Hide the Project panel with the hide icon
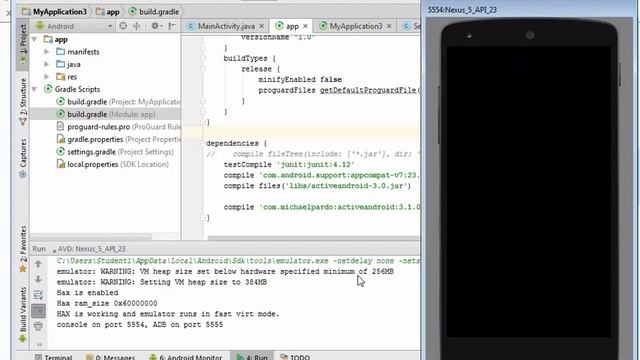The height and width of the screenshot is (360, 640). [x=172, y=26]
